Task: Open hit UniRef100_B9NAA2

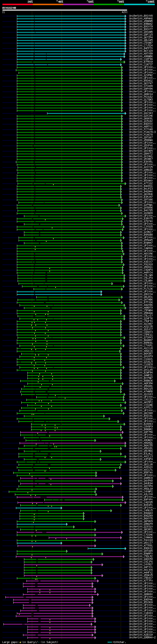Action: pyautogui.click(x=141, y=24)
